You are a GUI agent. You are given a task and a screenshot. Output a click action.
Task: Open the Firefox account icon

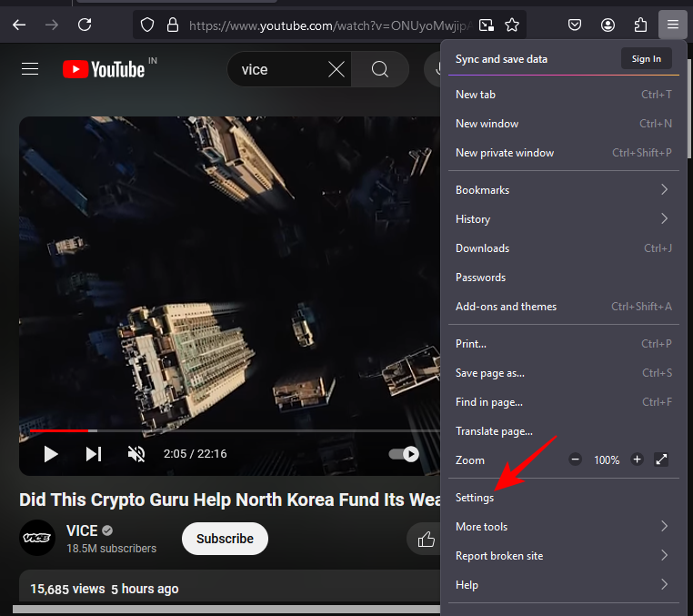click(x=608, y=25)
